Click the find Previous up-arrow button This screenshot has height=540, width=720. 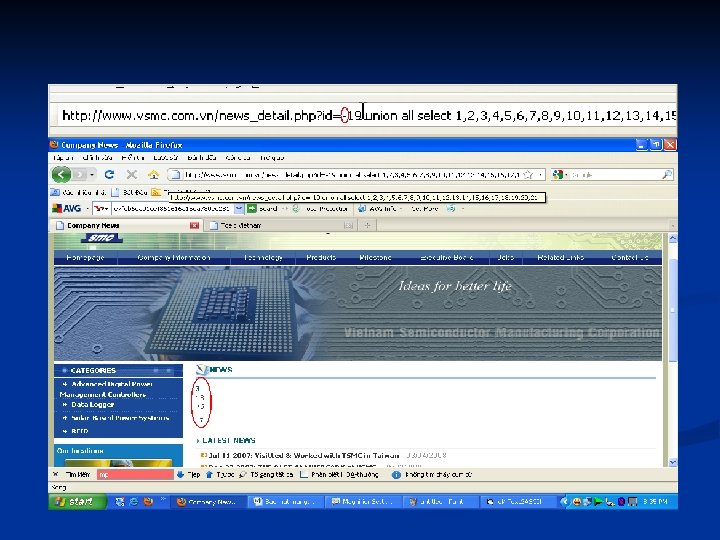[x=219, y=474]
